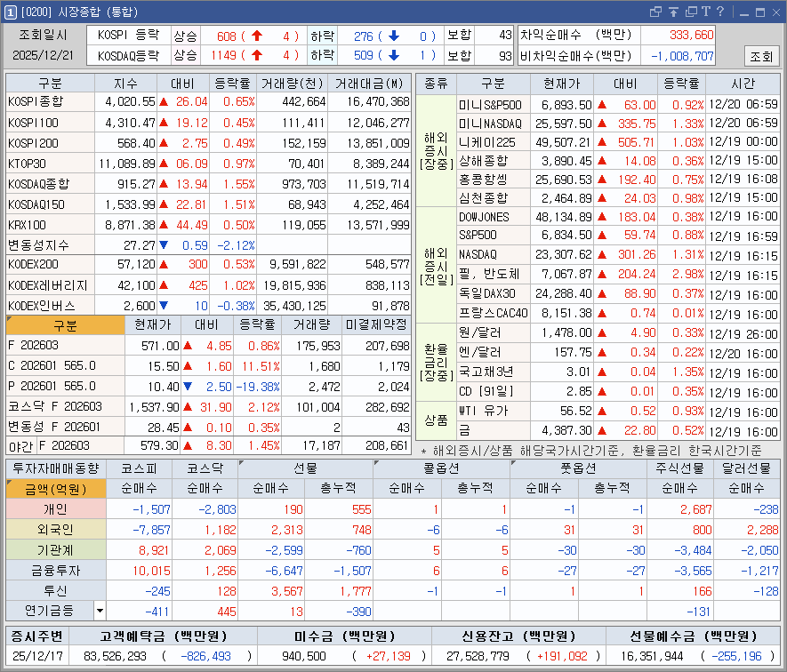Click the C 202601 565.0 call option row

point(208,366)
